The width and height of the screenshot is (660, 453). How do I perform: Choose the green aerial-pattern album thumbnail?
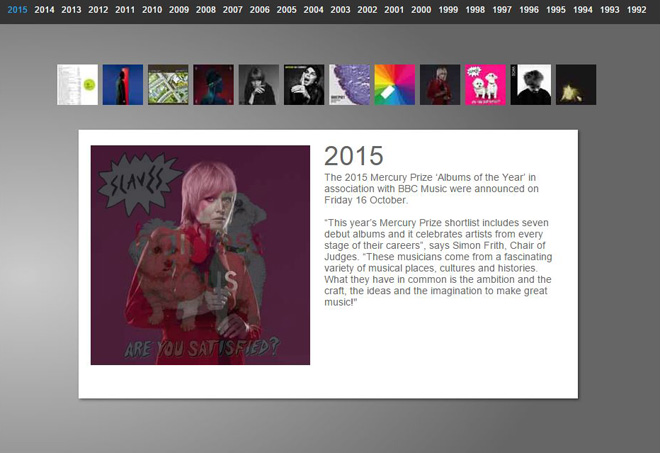(168, 85)
